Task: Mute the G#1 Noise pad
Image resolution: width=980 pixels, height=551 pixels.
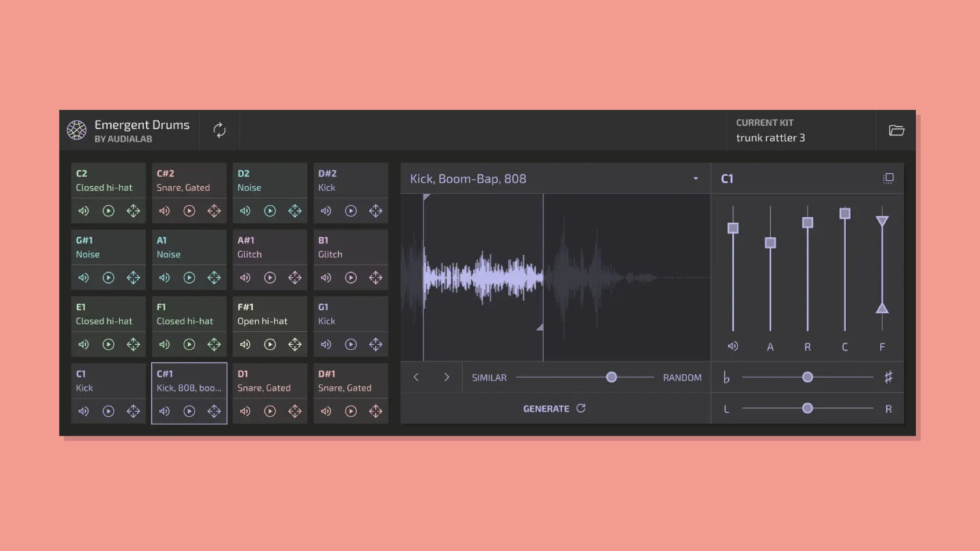Action: point(84,277)
